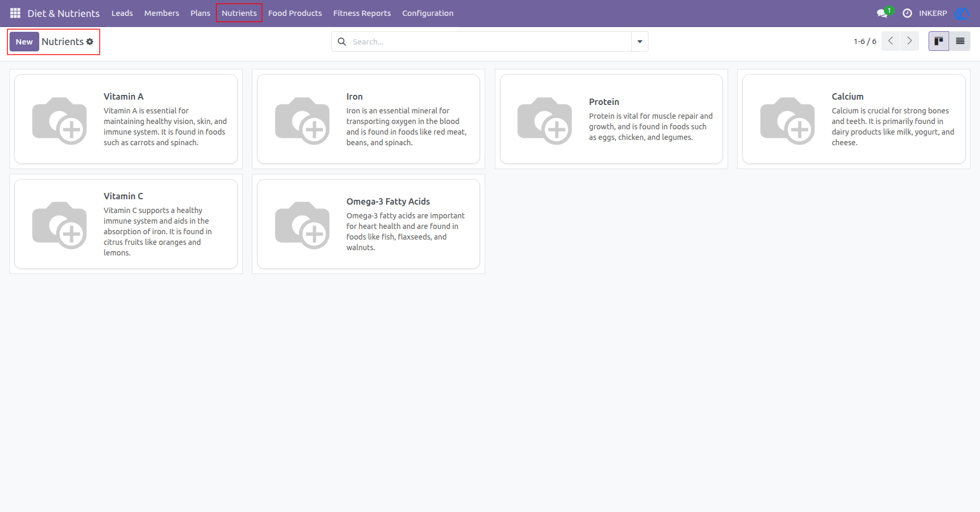Open the Vitamin C card title
Screen dimensions: 980x512
point(124,196)
